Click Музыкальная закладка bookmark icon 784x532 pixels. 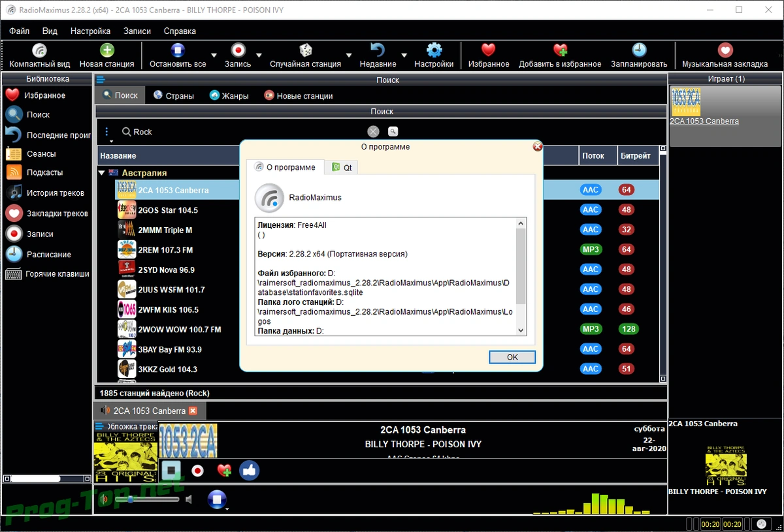(725, 51)
